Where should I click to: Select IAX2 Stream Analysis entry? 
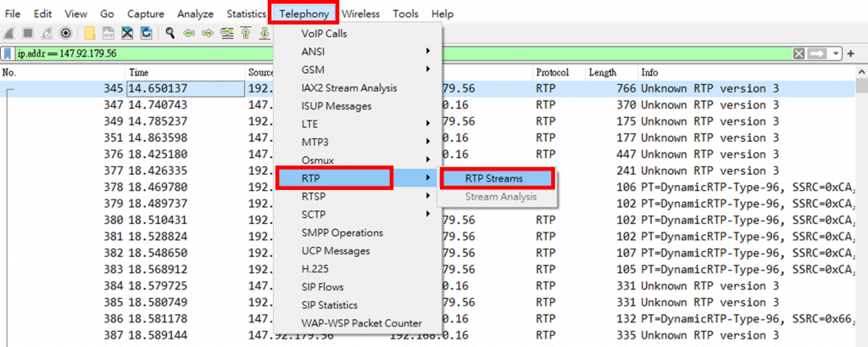(x=359, y=87)
